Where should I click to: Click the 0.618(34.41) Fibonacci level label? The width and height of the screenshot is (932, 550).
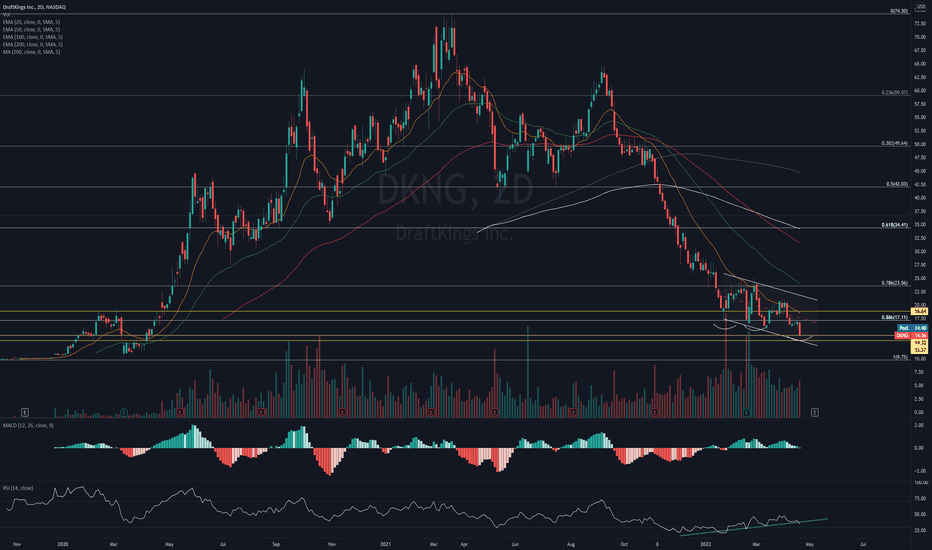tap(895, 225)
